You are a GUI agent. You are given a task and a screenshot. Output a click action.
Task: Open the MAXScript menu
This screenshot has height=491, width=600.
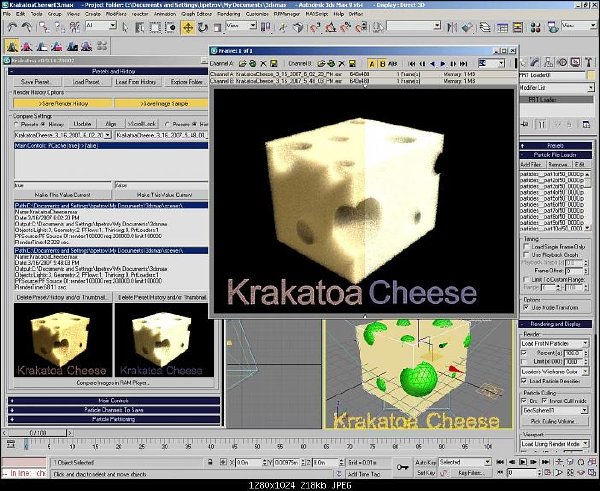pos(316,14)
